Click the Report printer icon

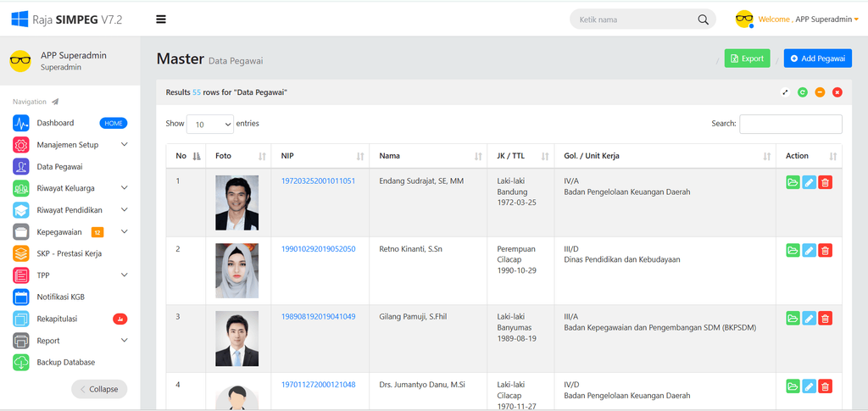[21, 341]
